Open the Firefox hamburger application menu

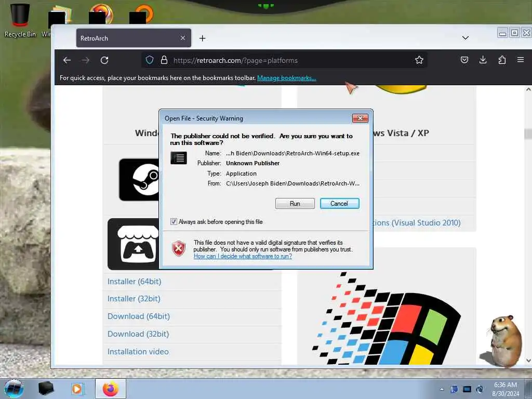[x=521, y=60]
